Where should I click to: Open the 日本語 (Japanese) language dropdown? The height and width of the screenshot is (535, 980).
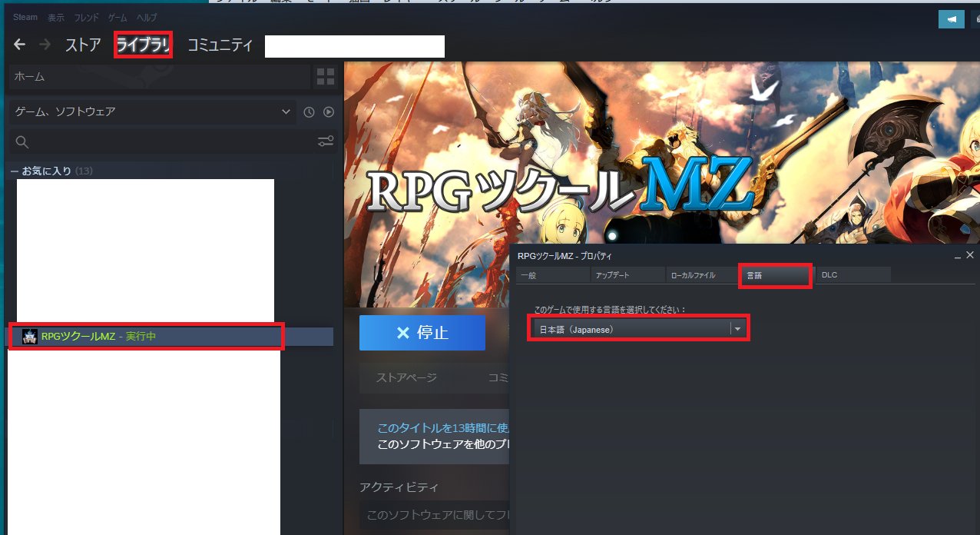(x=641, y=329)
